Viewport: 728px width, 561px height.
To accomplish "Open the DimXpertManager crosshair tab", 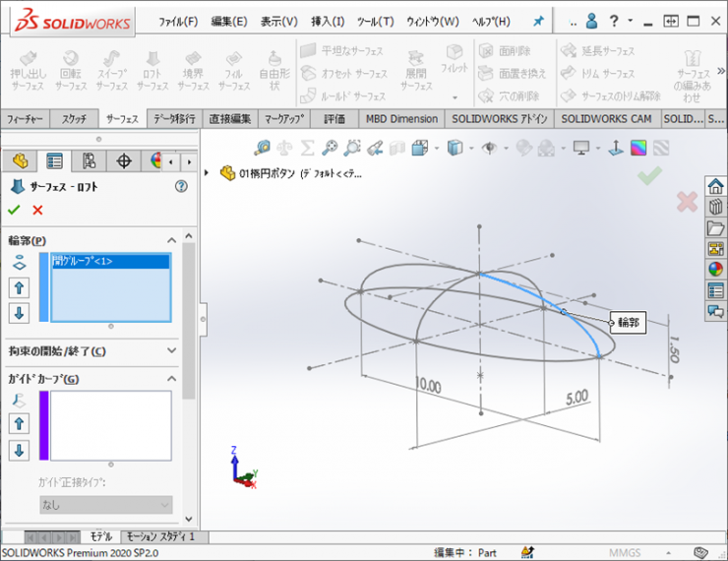I will (x=124, y=160).
